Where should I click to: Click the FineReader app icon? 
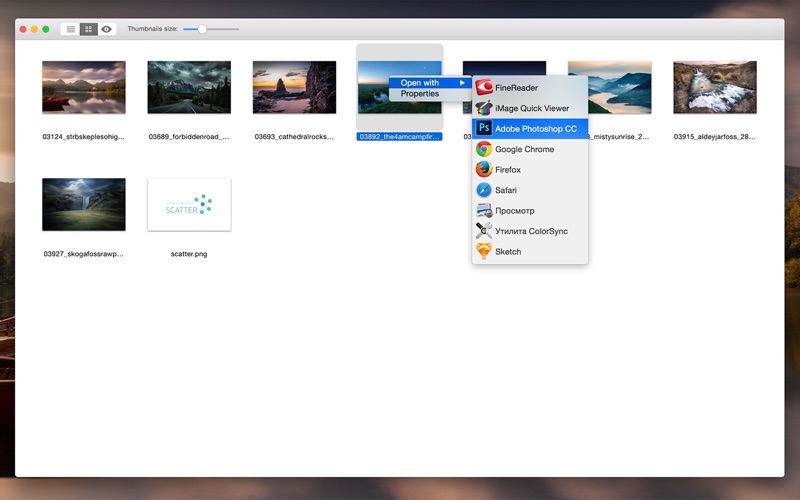pos(484,88)
